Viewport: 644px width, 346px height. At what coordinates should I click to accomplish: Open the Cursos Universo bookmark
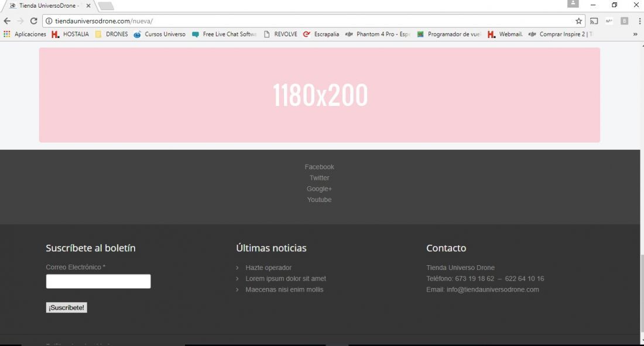point(160,34)
